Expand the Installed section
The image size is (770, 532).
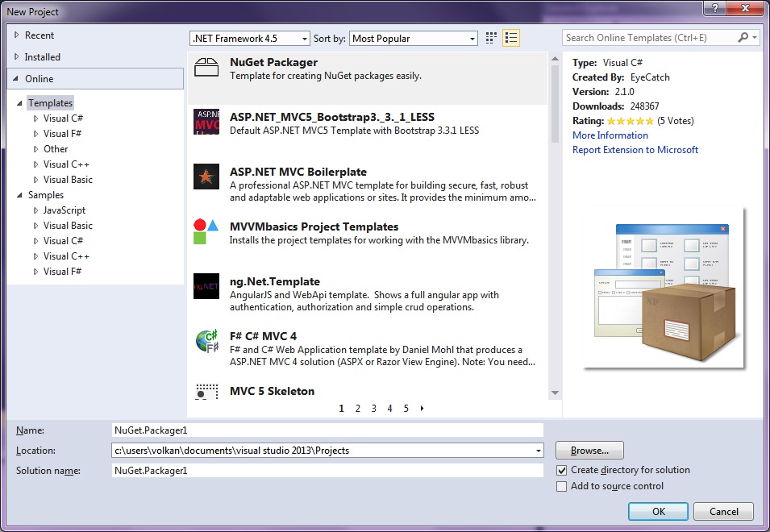[17, 56]
